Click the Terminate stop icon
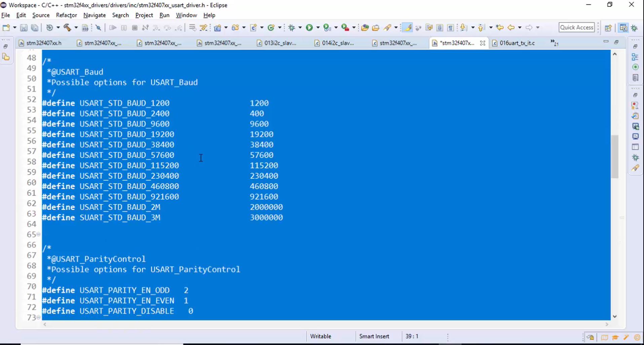This screenshot has width=644, height=345. [135, 28]
